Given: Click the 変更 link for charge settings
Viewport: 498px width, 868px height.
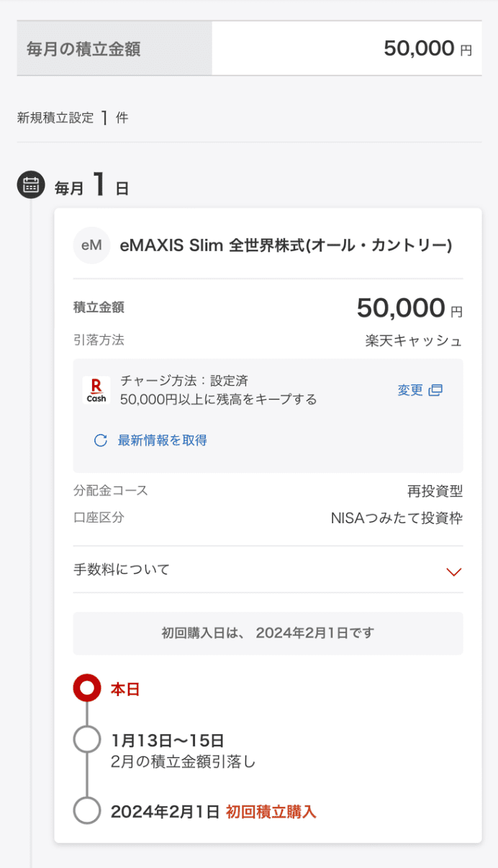Looking at the screenshot, I should click(x=410, y=389).
